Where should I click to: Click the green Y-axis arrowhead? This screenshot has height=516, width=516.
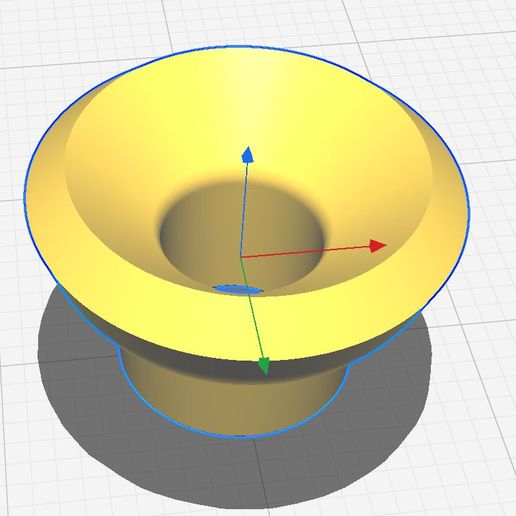(264, 366)
